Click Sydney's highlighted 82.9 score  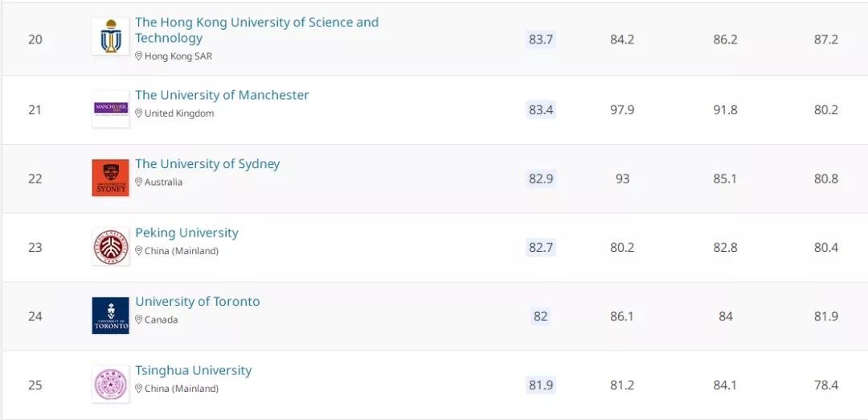[x=541, y=179]
